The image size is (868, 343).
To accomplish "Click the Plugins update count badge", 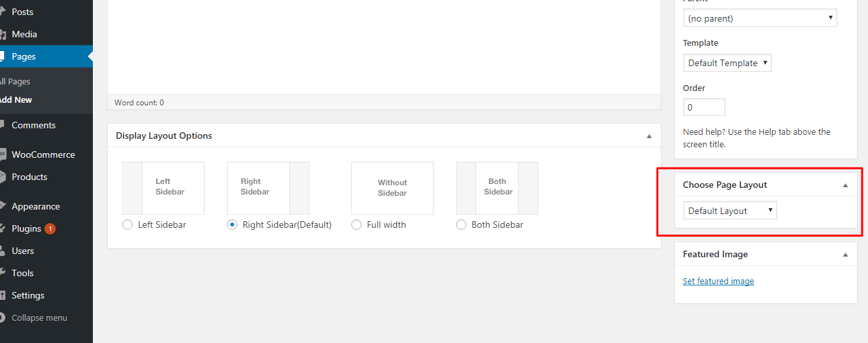I will click(x=50, y=229).
